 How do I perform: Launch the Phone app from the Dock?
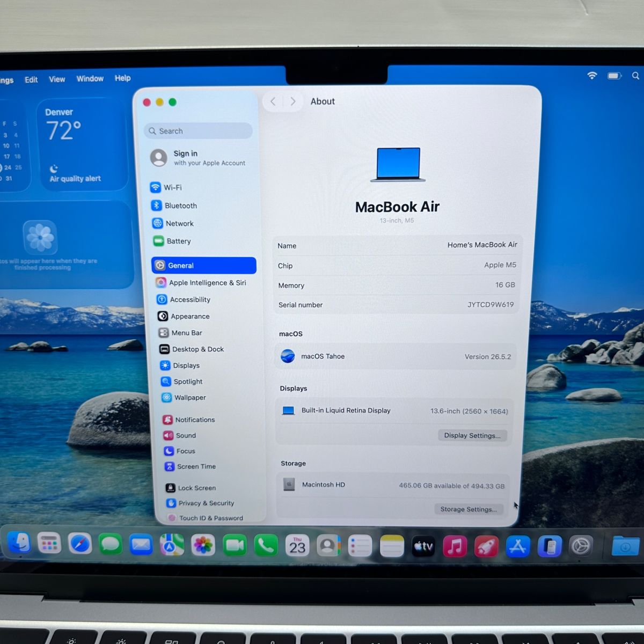coord(266,546)
